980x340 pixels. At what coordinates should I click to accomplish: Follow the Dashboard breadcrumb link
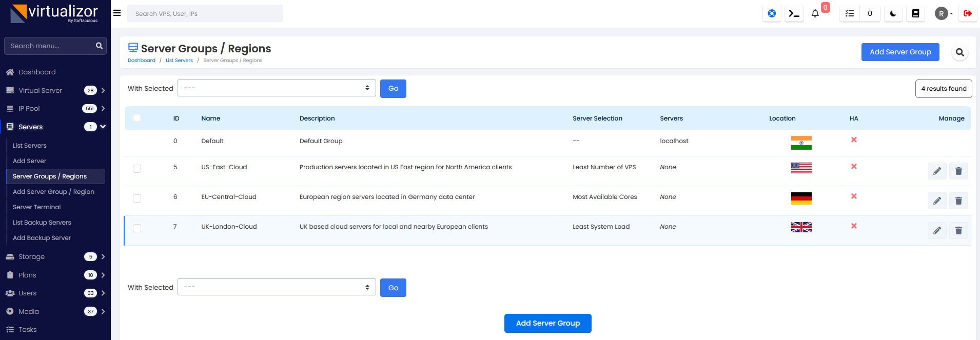coord(141,61)
